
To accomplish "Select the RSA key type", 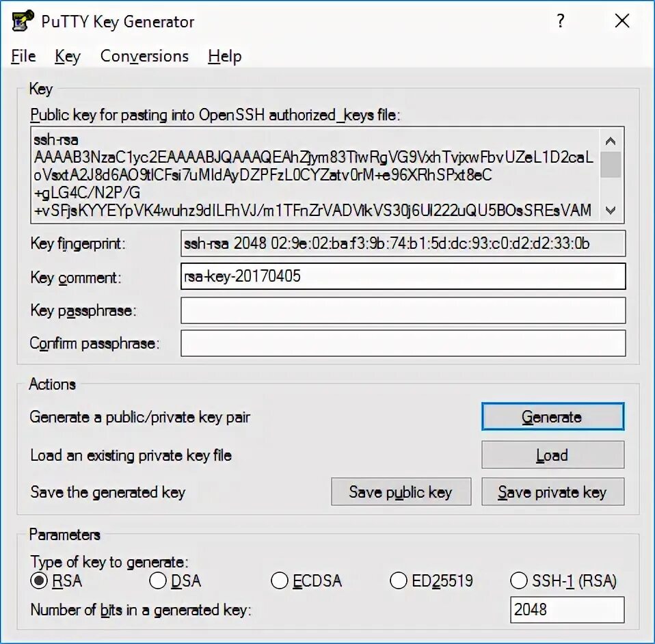I will coord(39,580).
